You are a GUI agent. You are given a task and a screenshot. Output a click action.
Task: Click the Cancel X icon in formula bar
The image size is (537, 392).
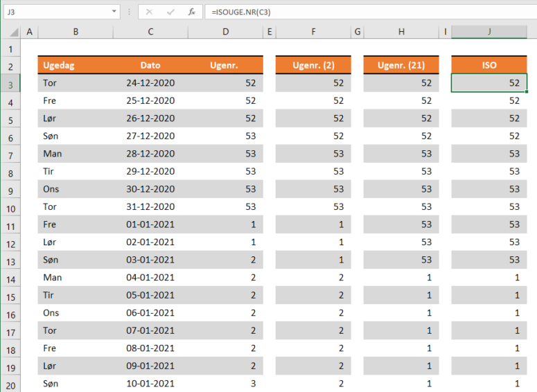click(x=149, y=12)
